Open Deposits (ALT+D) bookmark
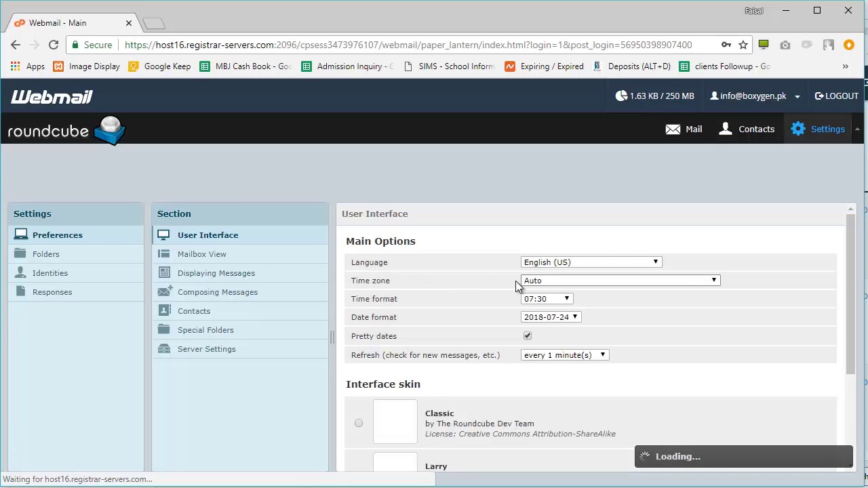 coord(631,66)
